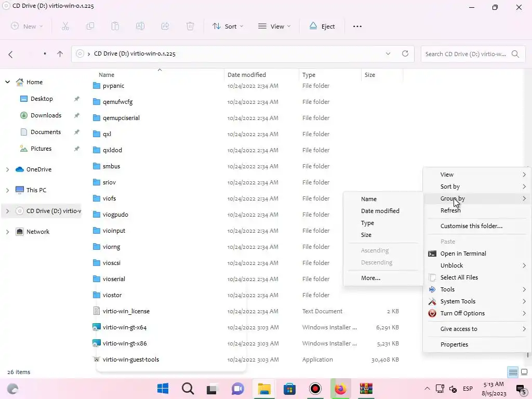Click the Refresh icon beside address bar
Viewport: 532px width, 399px height.
tap(405, 54)
